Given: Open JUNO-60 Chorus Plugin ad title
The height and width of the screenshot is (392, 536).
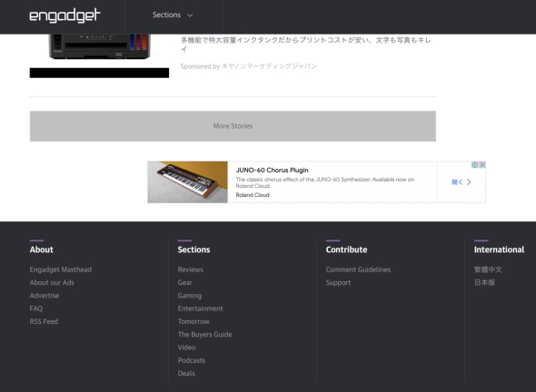Looking at the screenshot, I should click(x=273, y=170).
